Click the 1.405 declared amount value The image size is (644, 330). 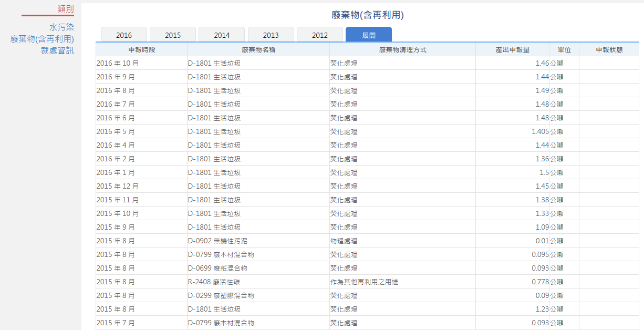coord(541,131)
